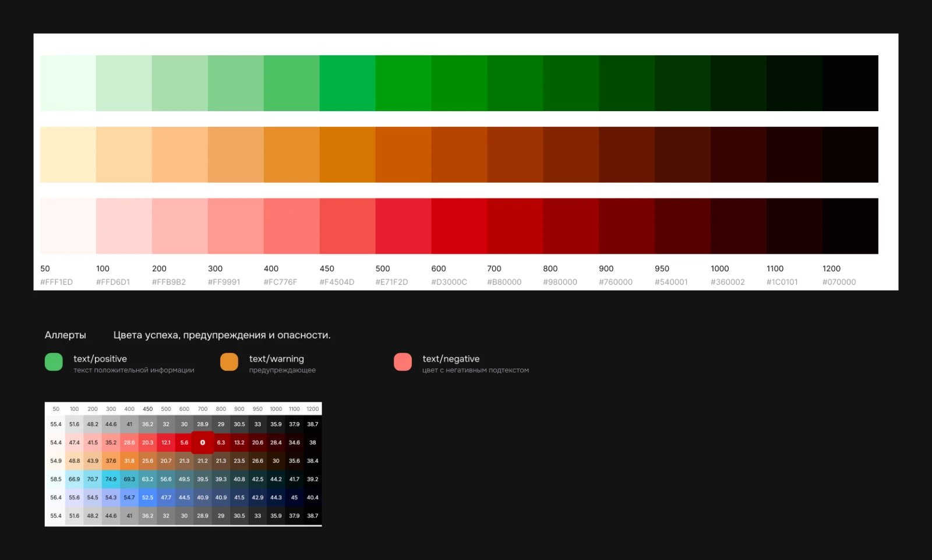Click the hex code #540001
The image size is (932, 560).
(x=671, y=282)
